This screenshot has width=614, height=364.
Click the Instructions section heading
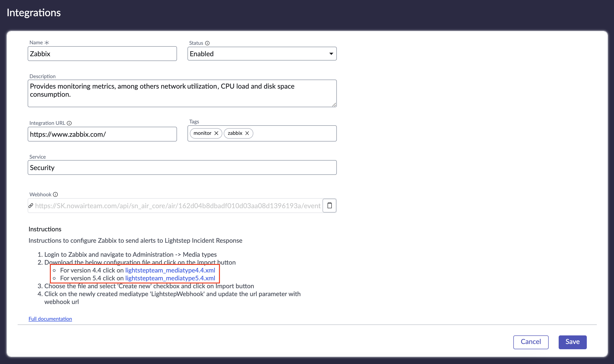point(45,229)
